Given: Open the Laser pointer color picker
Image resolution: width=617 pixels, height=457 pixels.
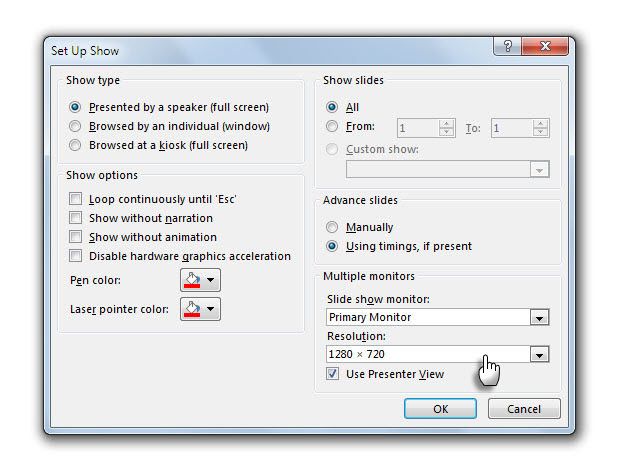Looking at the screenshot, I should [x=200, y=310].
